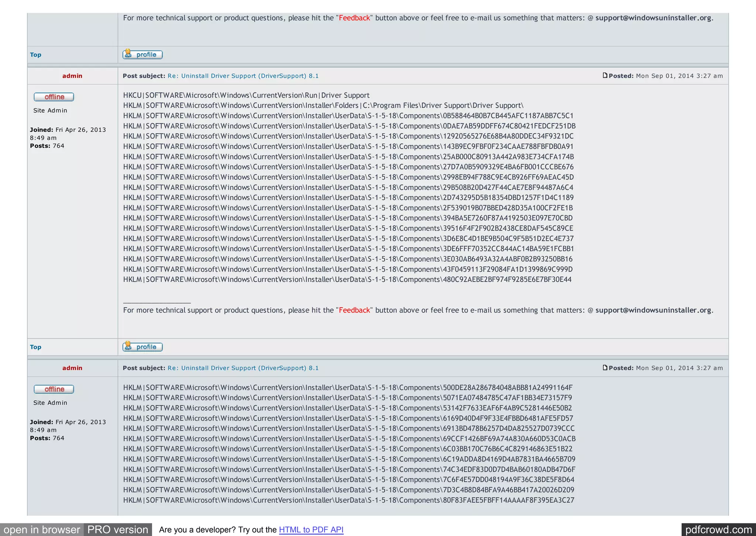Click the post icon beside second Posted date
Image resolution: width=756 pixels, height=536 pixels.
pos(605,367)
